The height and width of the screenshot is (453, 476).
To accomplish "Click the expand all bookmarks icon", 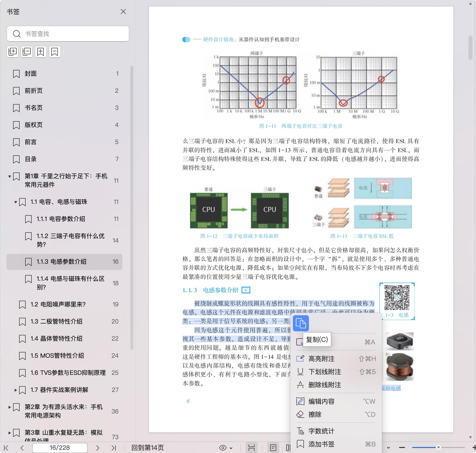I will coord(13,52).
